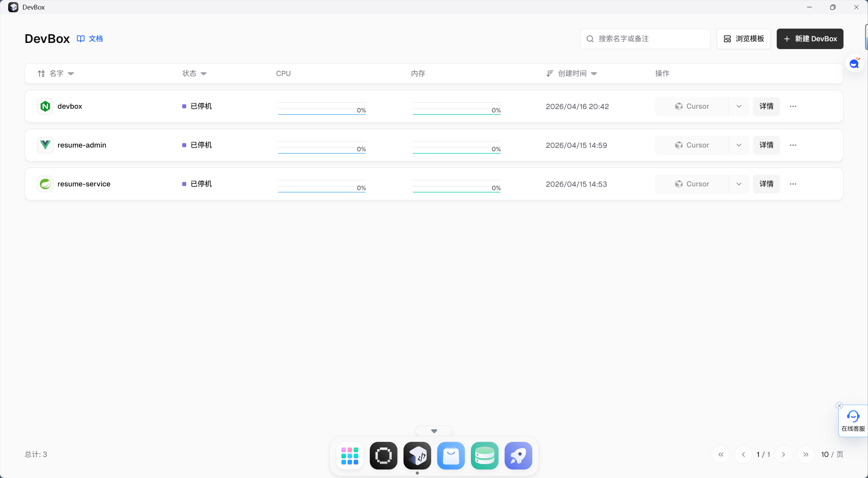Launch the purple rocket dock icon

[518, 456]
